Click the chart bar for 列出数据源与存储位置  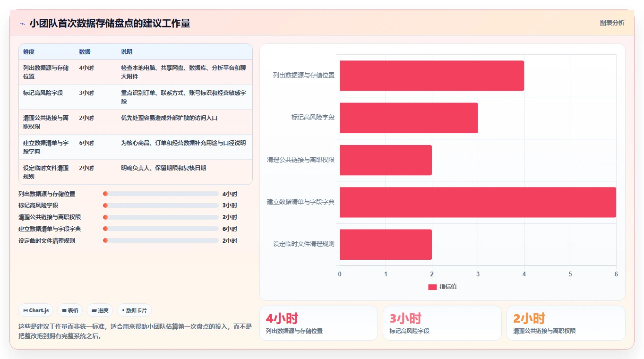pos(432,76)
